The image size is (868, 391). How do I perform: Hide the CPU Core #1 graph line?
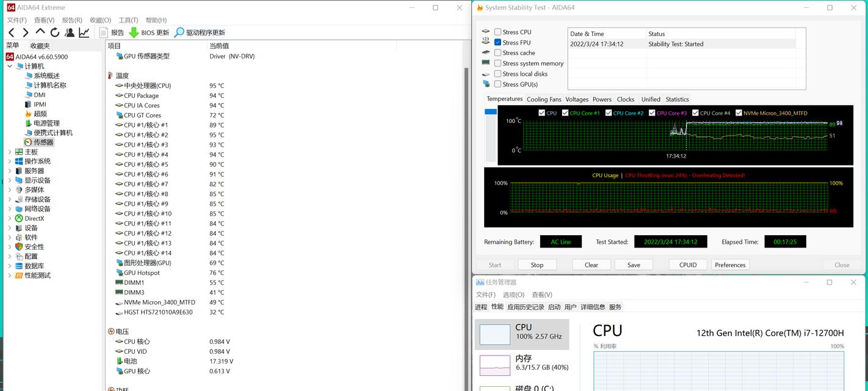click(x=565, y=112)
